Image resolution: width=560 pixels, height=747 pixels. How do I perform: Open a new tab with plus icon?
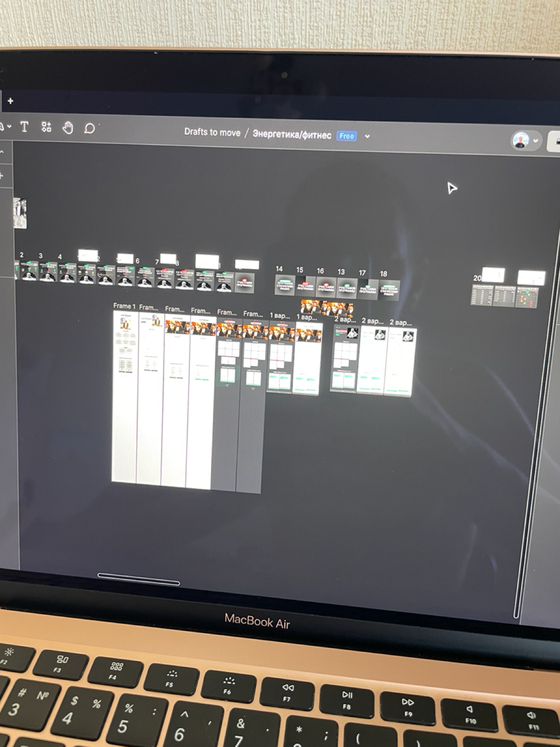[10, 100]
